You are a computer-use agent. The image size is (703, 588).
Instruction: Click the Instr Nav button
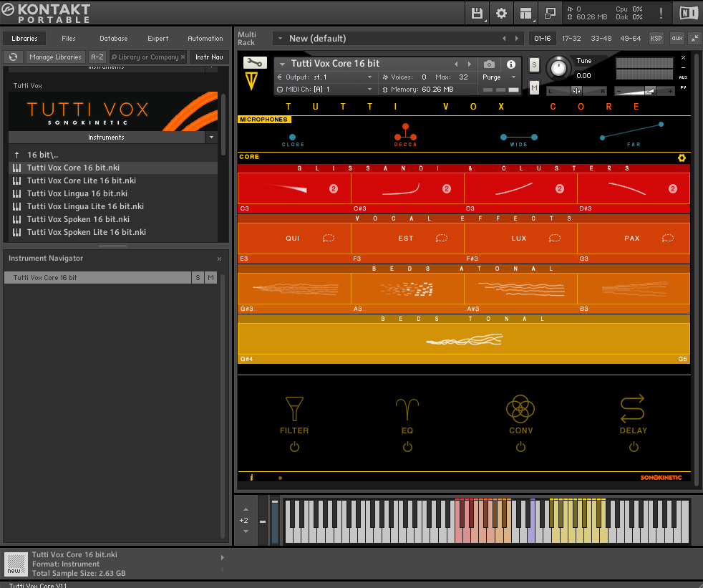click(209, 57)
